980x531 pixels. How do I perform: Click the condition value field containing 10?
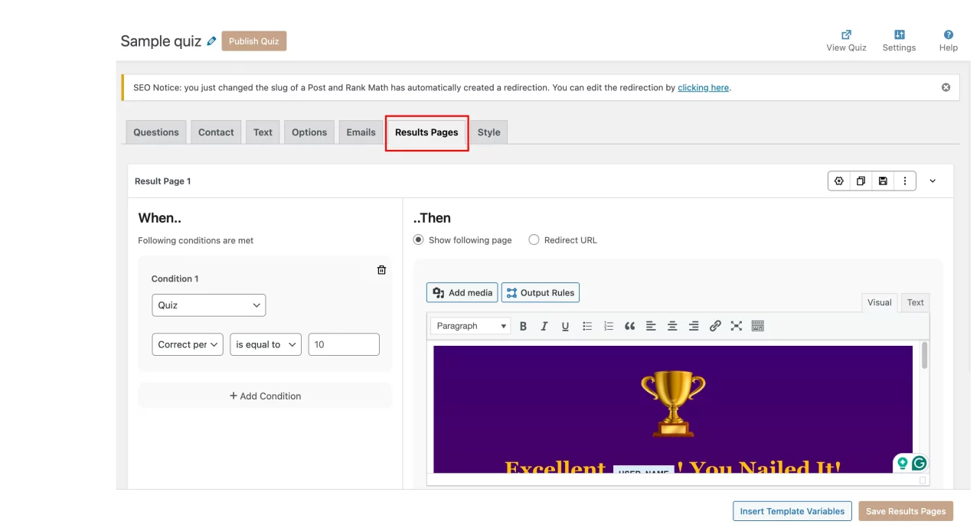[344, 344]
